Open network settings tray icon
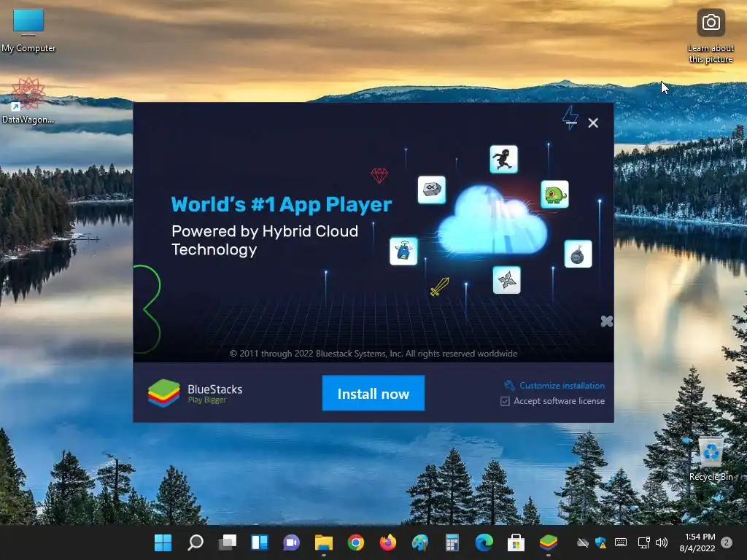The width and height of the screenshot is (747, 560). (643, 542)
